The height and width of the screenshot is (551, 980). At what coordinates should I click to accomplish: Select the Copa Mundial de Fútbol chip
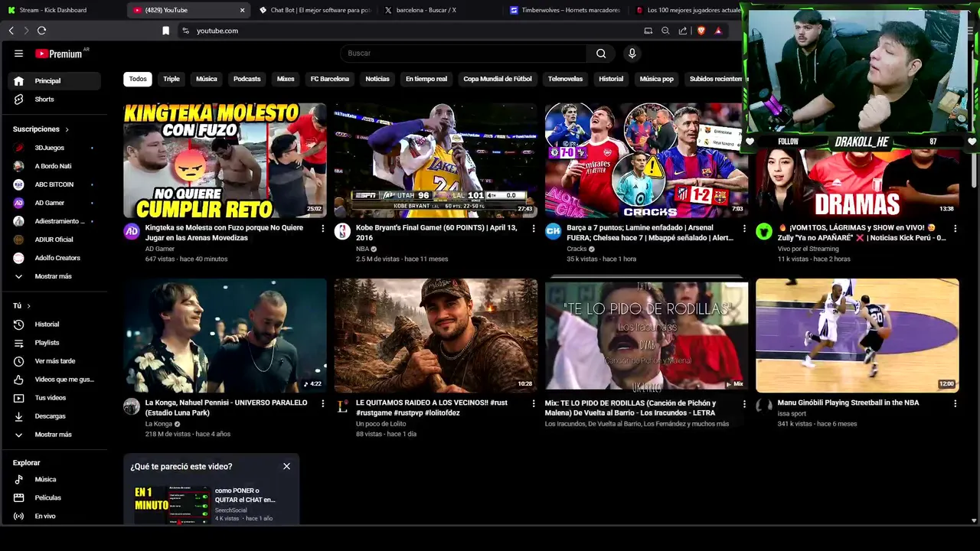[498, 79]
